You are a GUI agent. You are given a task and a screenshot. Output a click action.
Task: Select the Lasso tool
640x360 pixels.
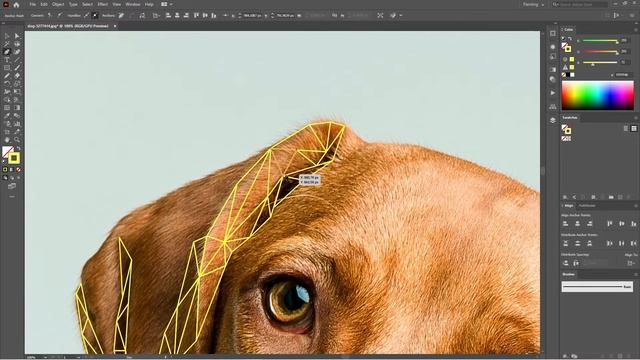(x=17, y=44)
